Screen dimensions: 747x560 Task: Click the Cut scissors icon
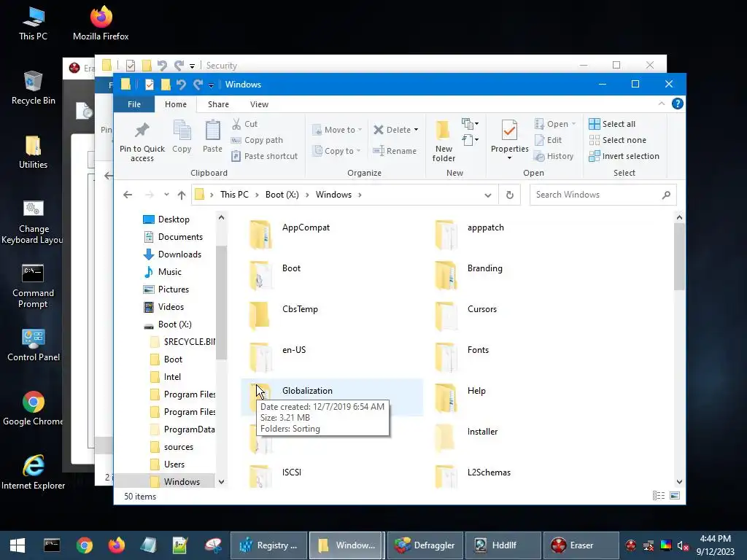[x=236, y=124]
